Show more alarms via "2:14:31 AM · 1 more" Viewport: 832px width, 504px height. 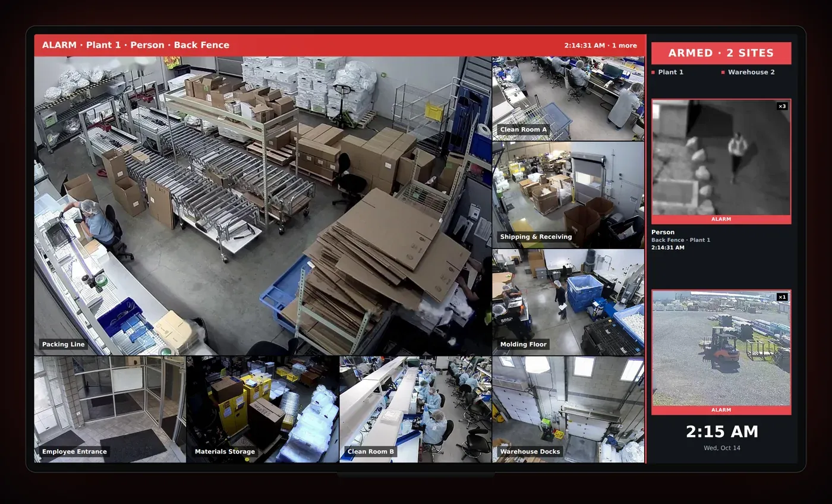point(600,45)
